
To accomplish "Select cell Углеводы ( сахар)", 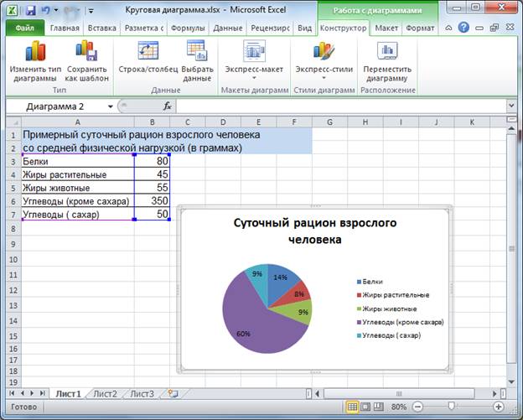I will click(x=78, y=214).
